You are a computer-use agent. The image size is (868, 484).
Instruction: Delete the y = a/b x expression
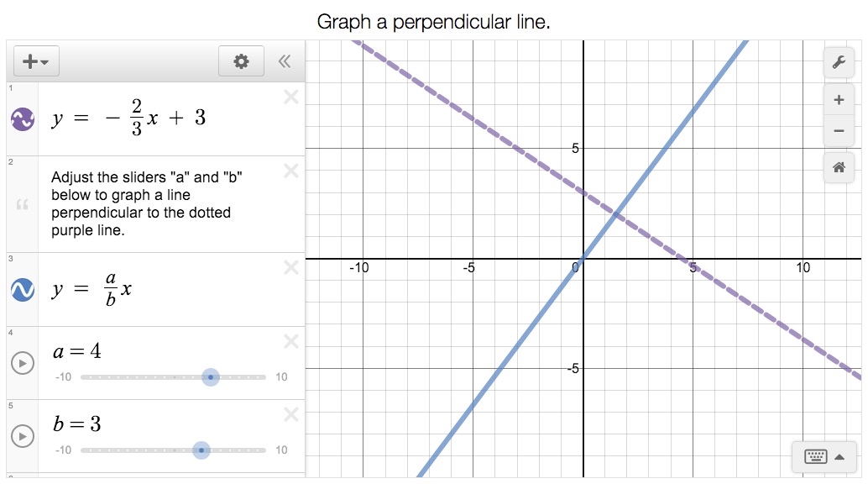click(291, 267)
